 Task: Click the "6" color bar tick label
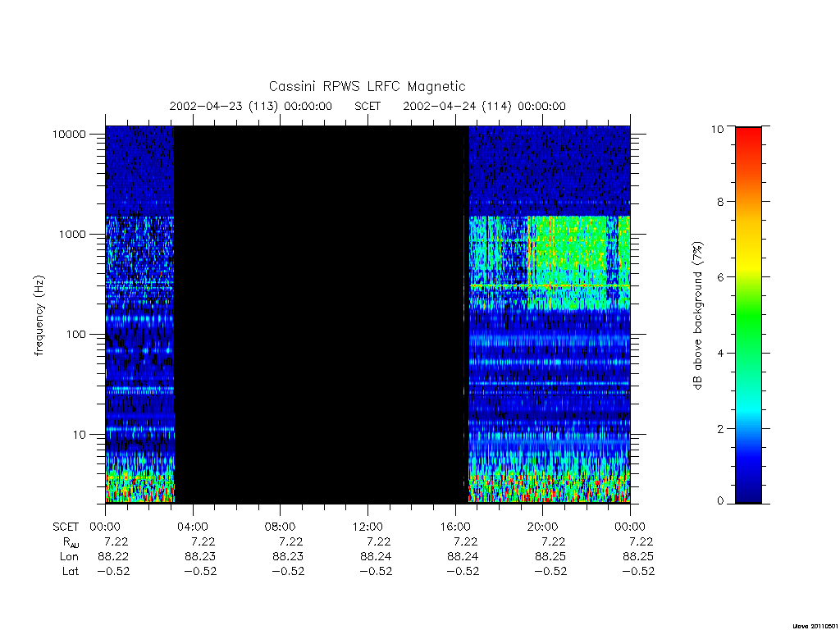[720, 277]
